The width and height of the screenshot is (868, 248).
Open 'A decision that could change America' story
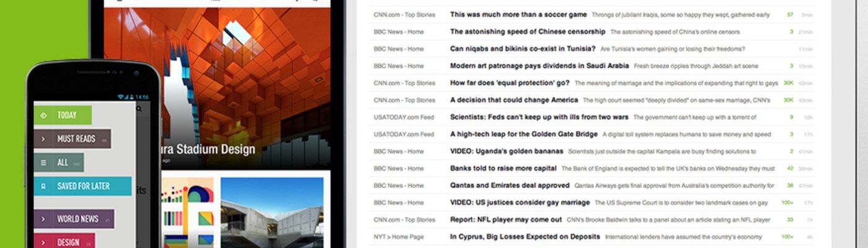514,100
